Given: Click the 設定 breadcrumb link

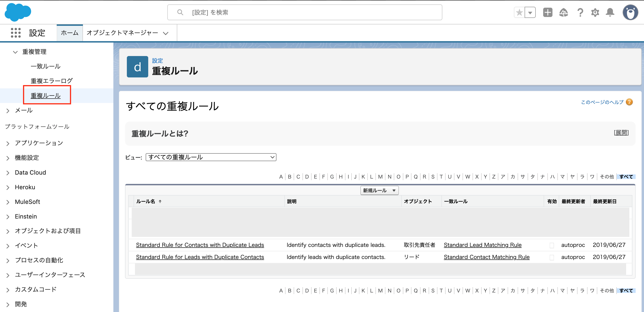Looking at the screenshot, I should (x=158, y=60).
